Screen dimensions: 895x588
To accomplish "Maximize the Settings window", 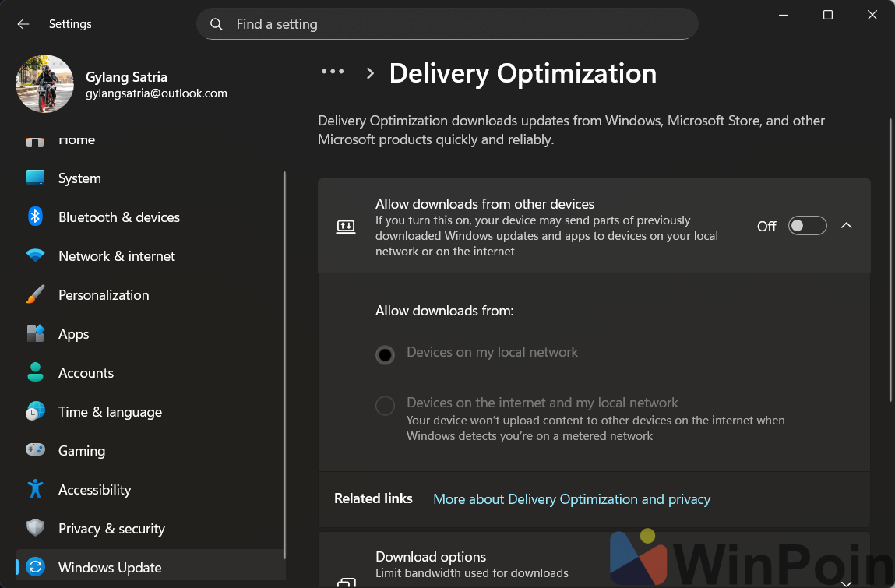I will (828, 15).
